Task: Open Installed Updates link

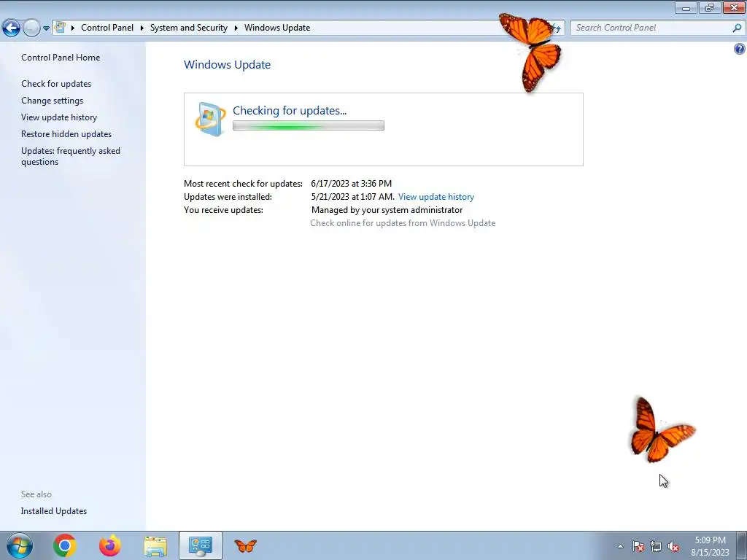Action: coord(54,511)
